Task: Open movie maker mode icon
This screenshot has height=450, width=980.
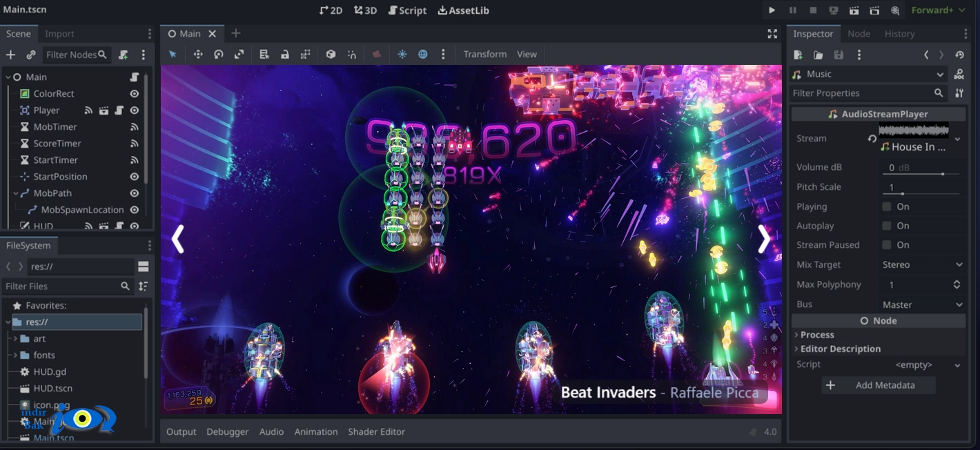Action: pyautogui.click(x=895, y=10)
